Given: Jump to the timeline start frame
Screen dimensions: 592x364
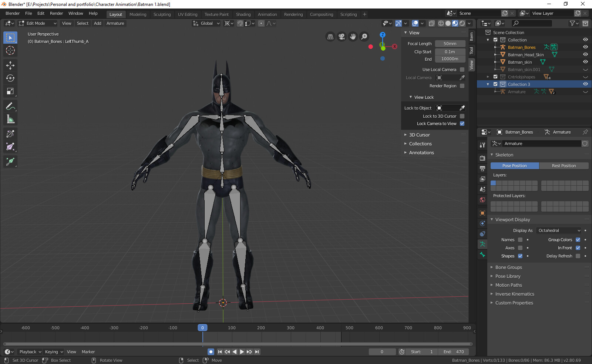Looking at the screenshot, I should [x=220, y=352].
